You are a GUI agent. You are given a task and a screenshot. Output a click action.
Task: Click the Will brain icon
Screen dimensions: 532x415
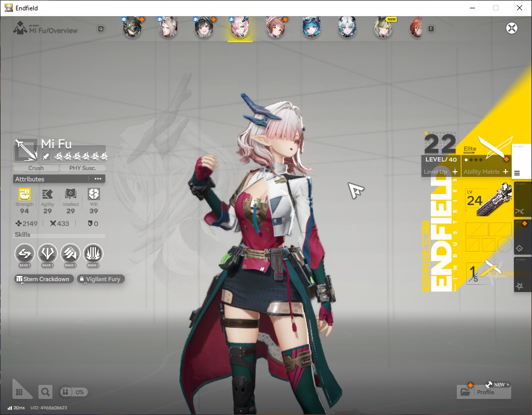point(94,194)
